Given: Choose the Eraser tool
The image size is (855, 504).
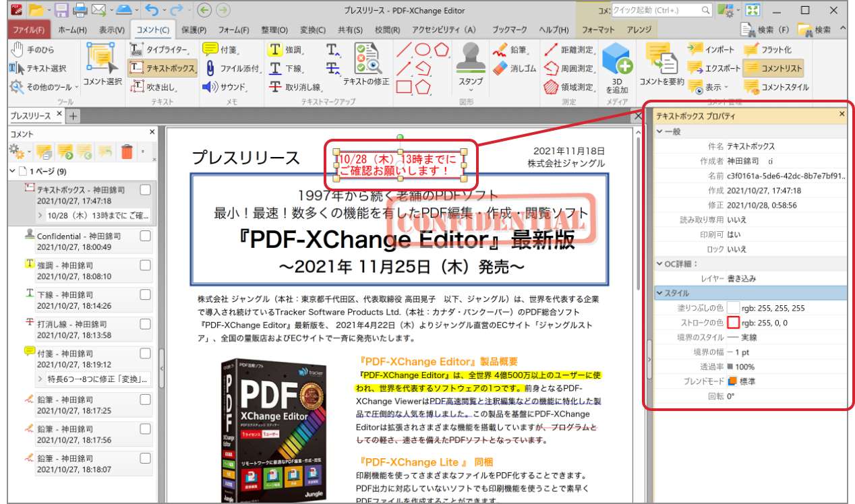Looking at the screenshot, I should pos(515,68).
